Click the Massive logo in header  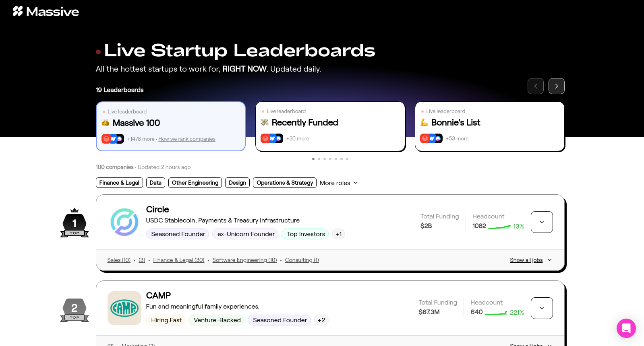tap(46, 11)
